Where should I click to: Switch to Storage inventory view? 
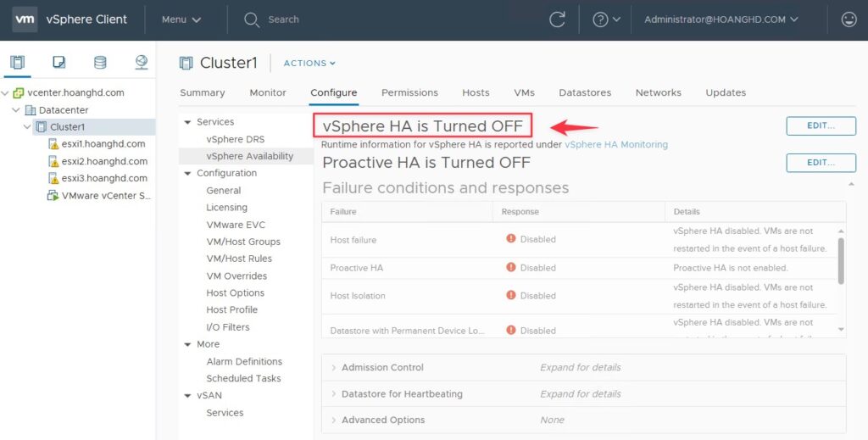point(100,62)
